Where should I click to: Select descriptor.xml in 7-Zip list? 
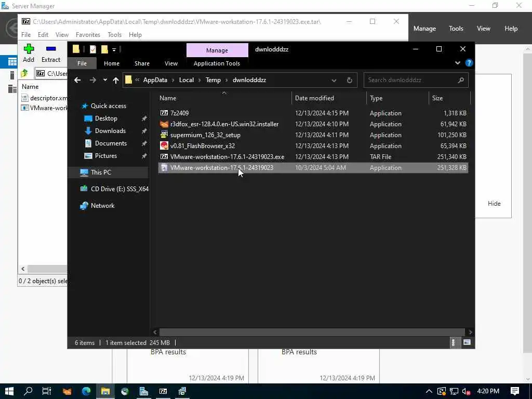pyautogui.click(x=44, y=98)
